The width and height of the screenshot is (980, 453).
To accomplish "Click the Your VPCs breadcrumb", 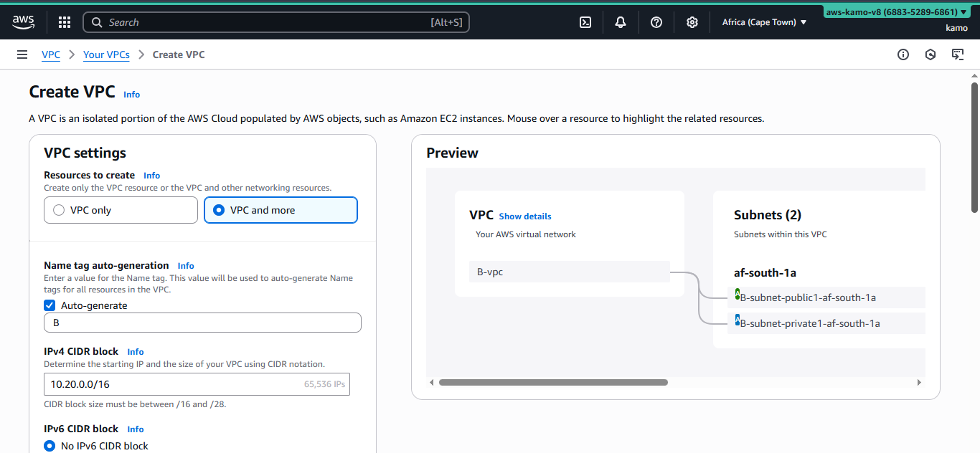I will [x=106, y=54].
